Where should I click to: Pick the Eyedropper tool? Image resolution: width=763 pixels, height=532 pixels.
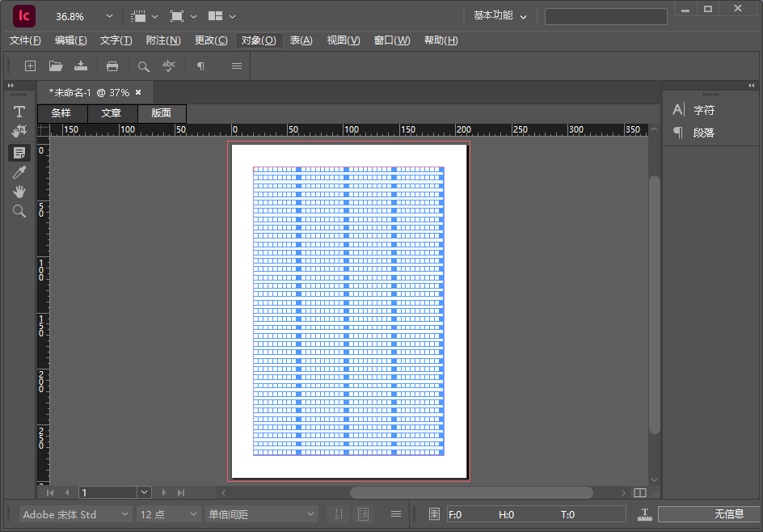coord(19,172)
